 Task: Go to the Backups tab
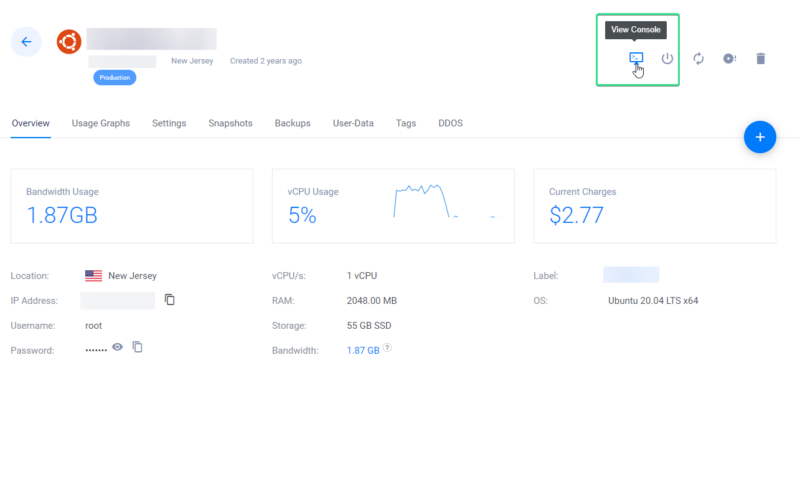[292, 123]
